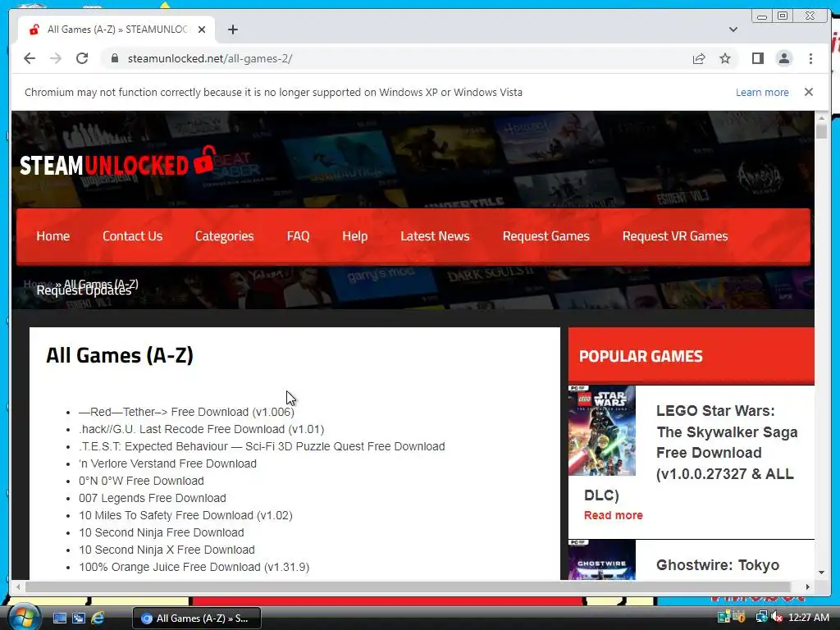The width and height of the screenshot is (840, 630).
Task: Open the user profile menu
Action: [783, 58]
